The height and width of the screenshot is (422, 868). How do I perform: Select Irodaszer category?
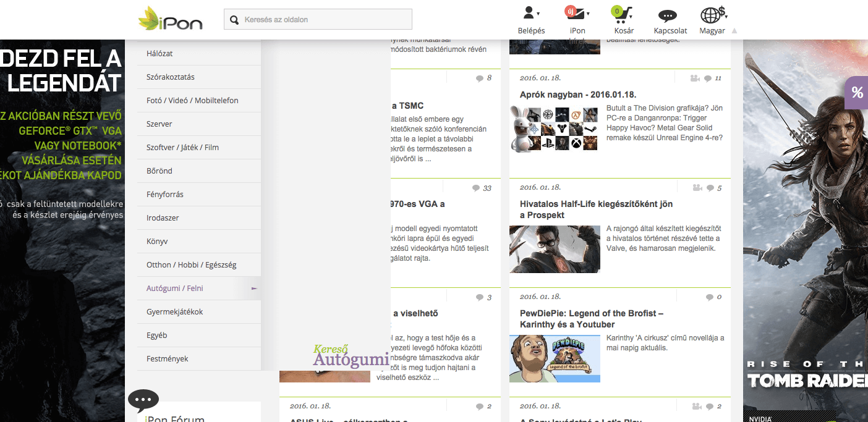(x=199, y=218)
